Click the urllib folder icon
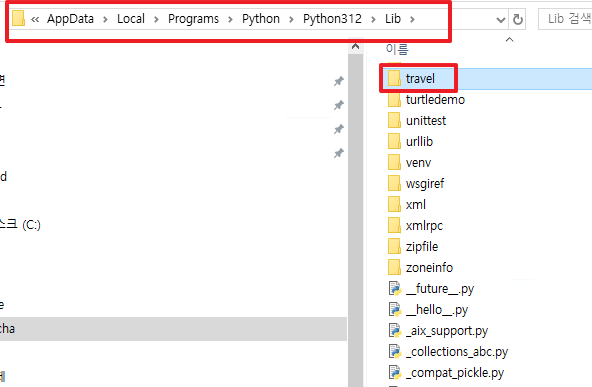Viewport: 592px width, 387px height. point(394,142)
